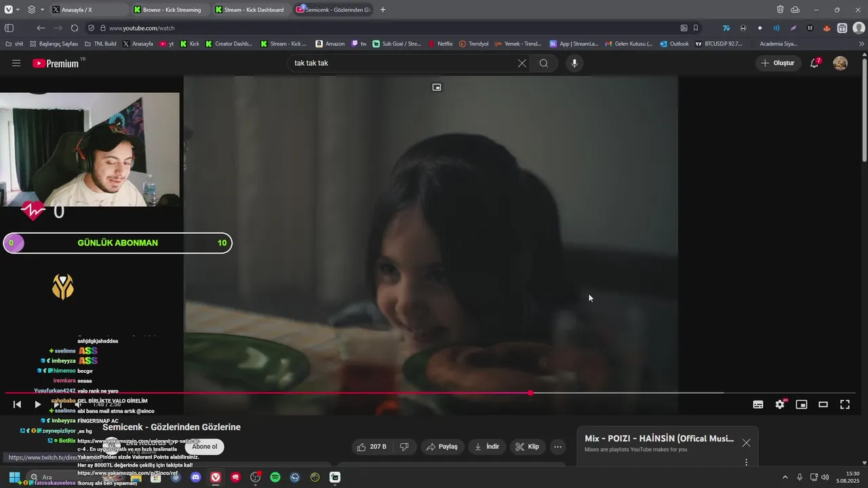Screen dimensions: 868x488
Task: Click the İndir download button
Action: [486, 447]
